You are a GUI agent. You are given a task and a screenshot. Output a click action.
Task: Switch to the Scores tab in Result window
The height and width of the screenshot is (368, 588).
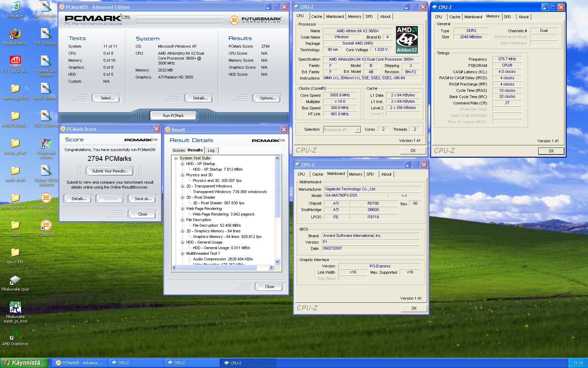tap(178, 150)
